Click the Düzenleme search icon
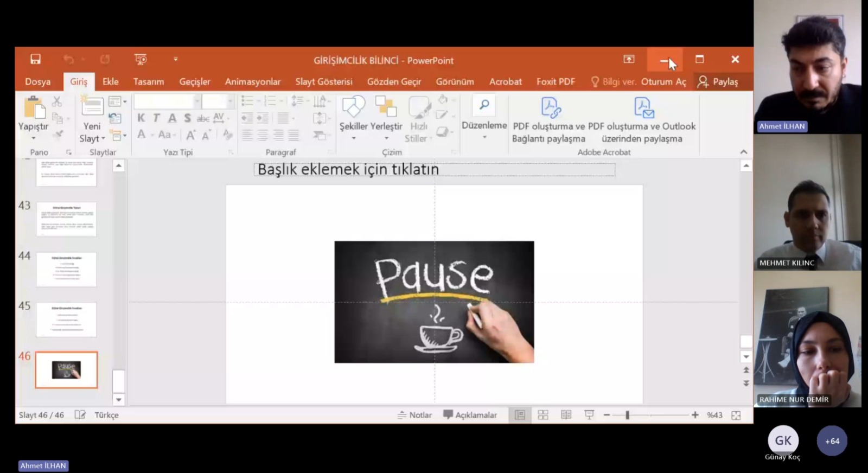Image resolution: width=868 pixels, height=473 pixels. coord(484,105)
